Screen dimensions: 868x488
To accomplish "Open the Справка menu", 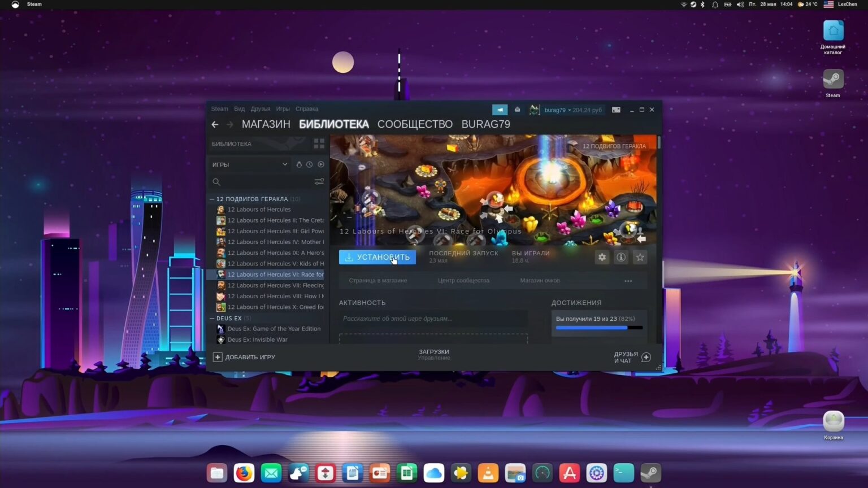I will click(x=307, y=109).
